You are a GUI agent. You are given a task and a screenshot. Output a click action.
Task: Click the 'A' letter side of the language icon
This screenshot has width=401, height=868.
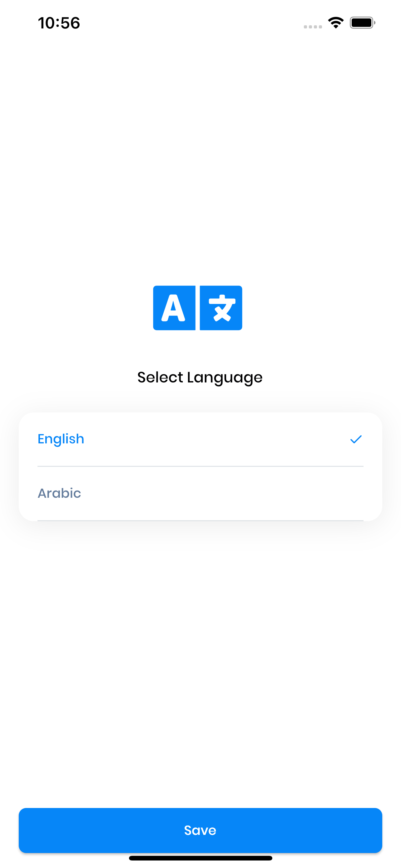pos(174,308)
